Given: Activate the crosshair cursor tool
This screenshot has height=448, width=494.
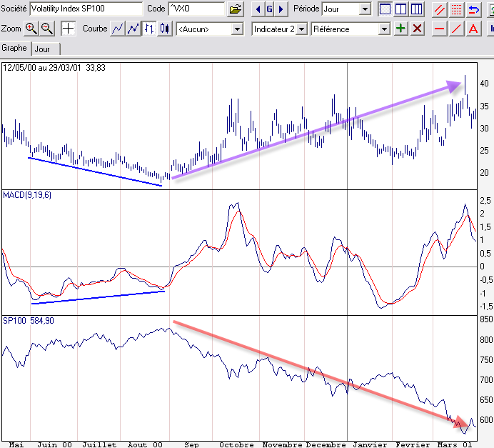Looking at the screenshot, I should 68,29.
